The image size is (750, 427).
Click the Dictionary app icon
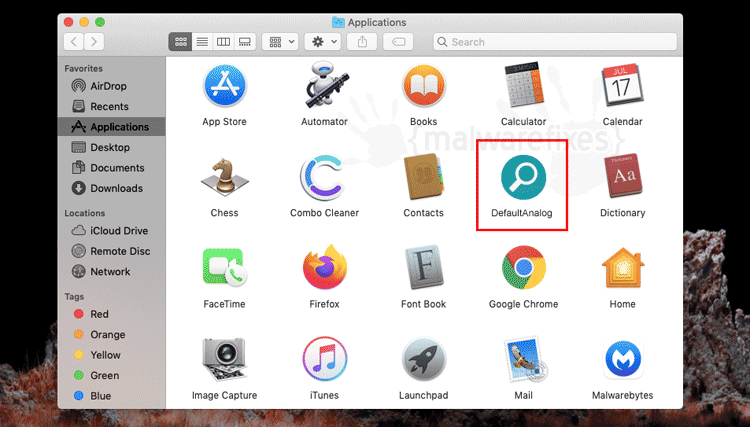[623, 175]
